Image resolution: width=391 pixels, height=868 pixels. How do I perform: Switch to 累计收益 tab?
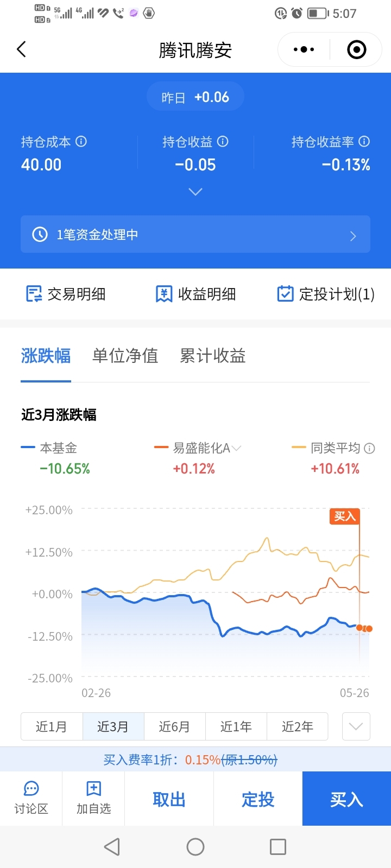213,356
